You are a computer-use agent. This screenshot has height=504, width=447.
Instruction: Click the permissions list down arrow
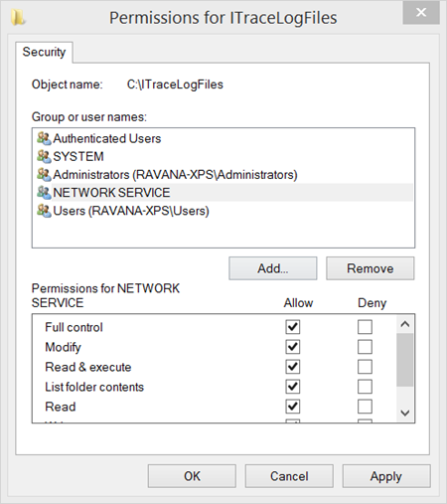(405, 413)
